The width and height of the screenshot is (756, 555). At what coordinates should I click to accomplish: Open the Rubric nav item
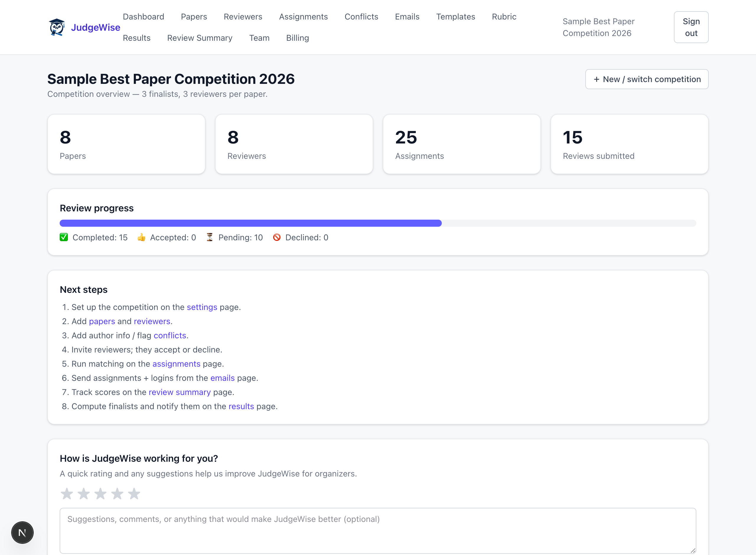pyautogui.click(x=504, y=17)
